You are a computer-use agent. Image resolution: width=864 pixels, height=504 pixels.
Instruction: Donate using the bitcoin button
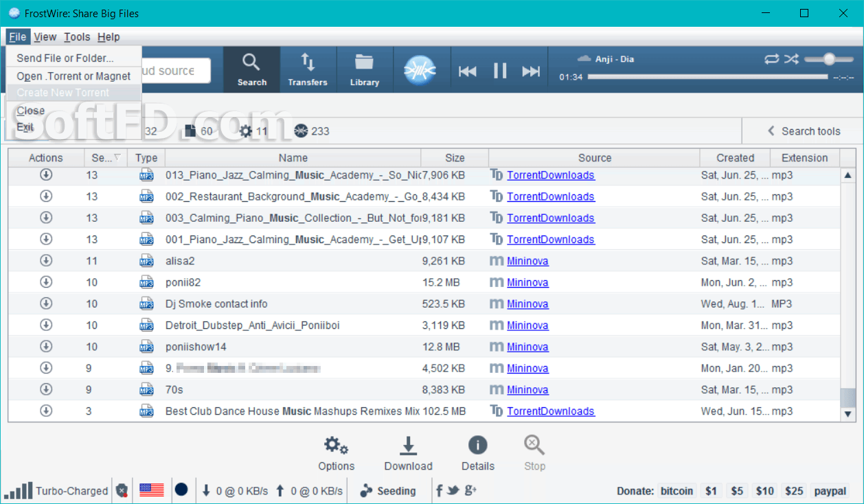(677, 491)
